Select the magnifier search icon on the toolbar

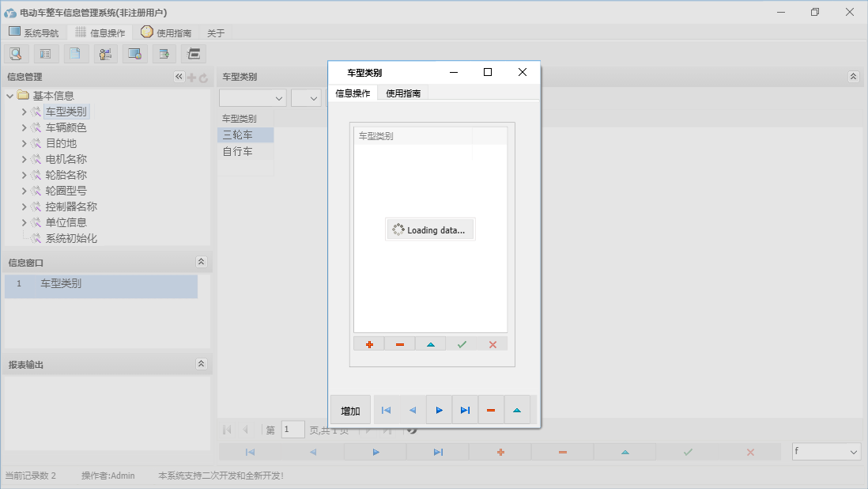tap(16, 53)
